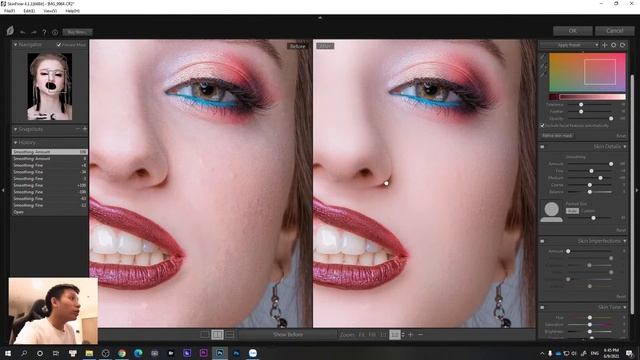This screenshot has width=640, height=360.
Task: Select Custom portrait size
Action: (588, 211)
